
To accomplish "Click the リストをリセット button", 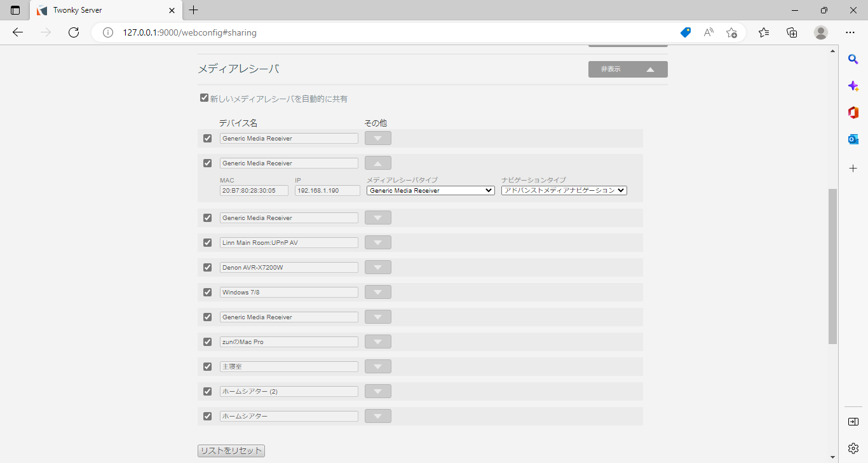I will (x=231, y=450).
